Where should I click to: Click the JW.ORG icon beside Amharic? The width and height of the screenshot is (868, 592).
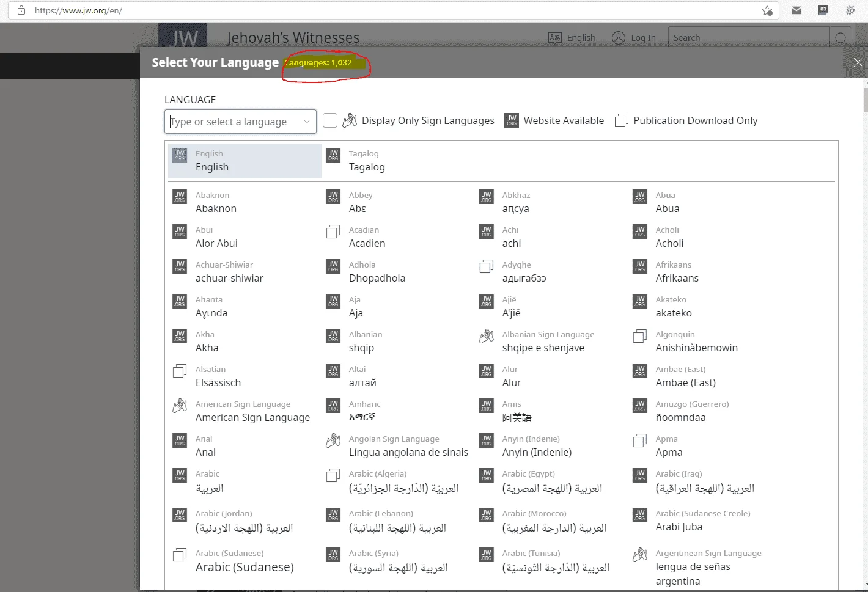coord(333,406)
